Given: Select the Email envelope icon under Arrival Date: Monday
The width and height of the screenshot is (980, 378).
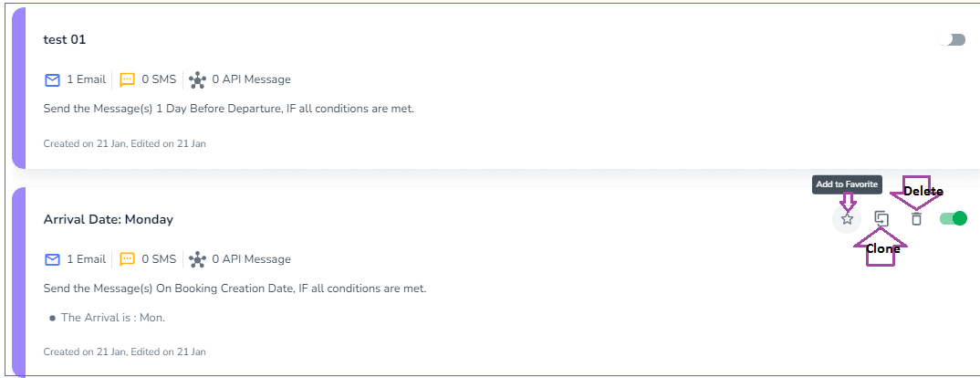Looking at the screenshot, I should pos(53,259).
